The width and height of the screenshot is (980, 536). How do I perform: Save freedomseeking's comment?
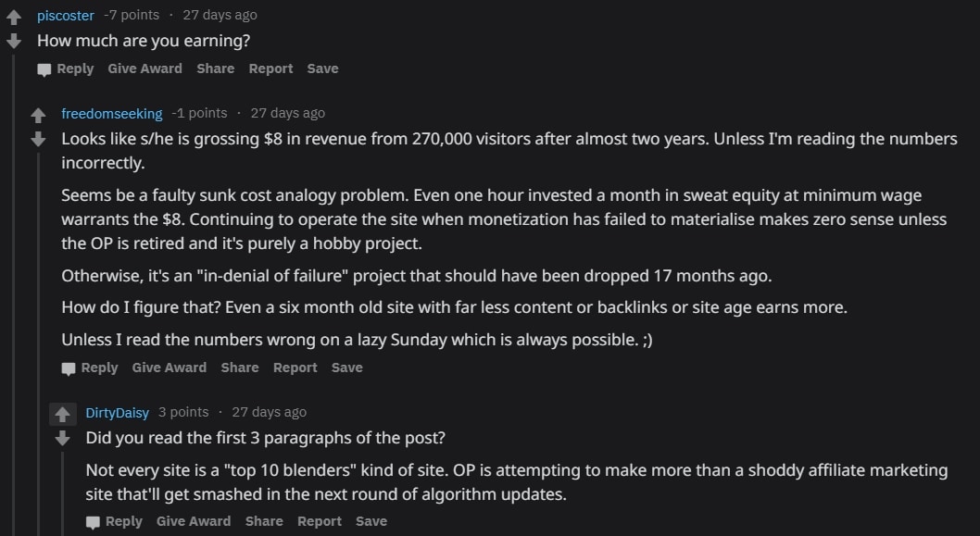point(346,368)
